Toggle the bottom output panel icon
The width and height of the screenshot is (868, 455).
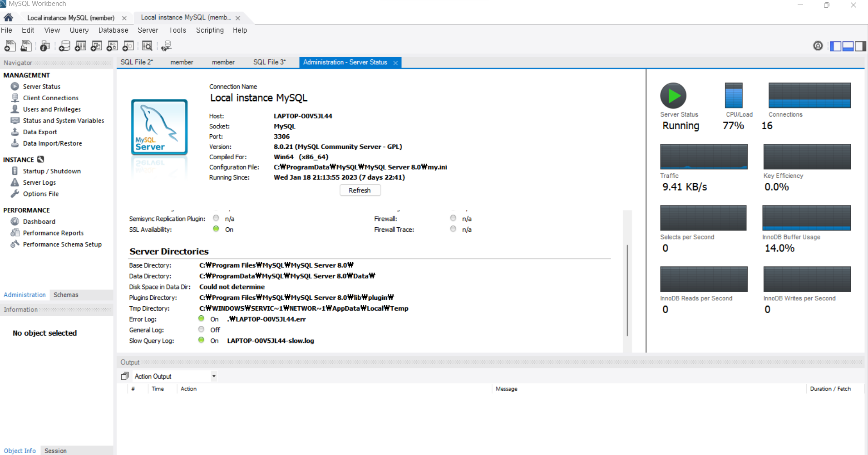tap(848, 46)
